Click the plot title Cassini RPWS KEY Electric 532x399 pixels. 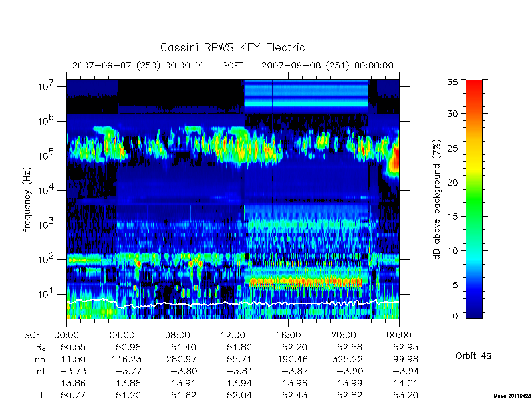click(x=232, y=47)
